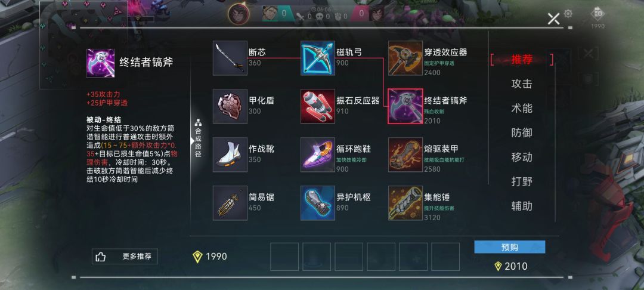Switch to the 防御 category tab

[x=522, y=132]
